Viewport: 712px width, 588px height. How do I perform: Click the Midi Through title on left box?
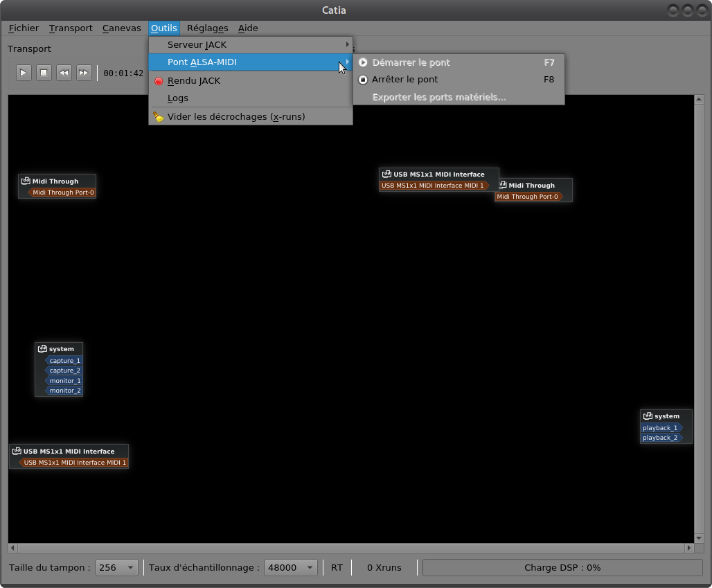[55, 181]
